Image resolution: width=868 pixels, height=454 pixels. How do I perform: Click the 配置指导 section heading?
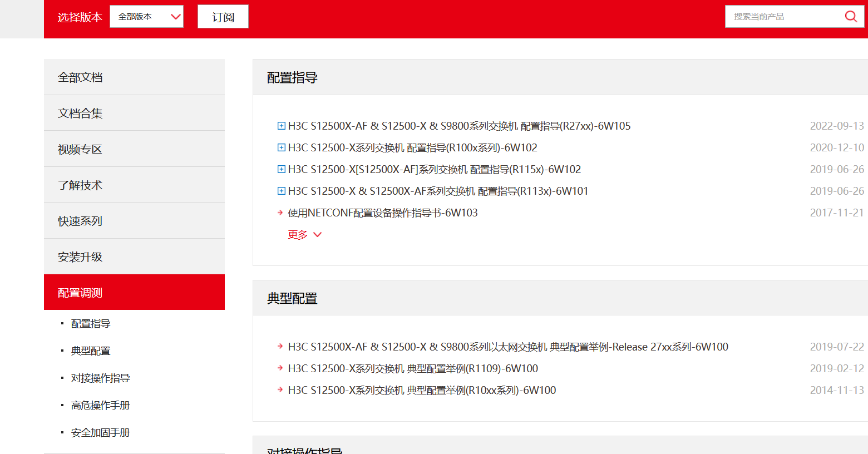point(292,78)
